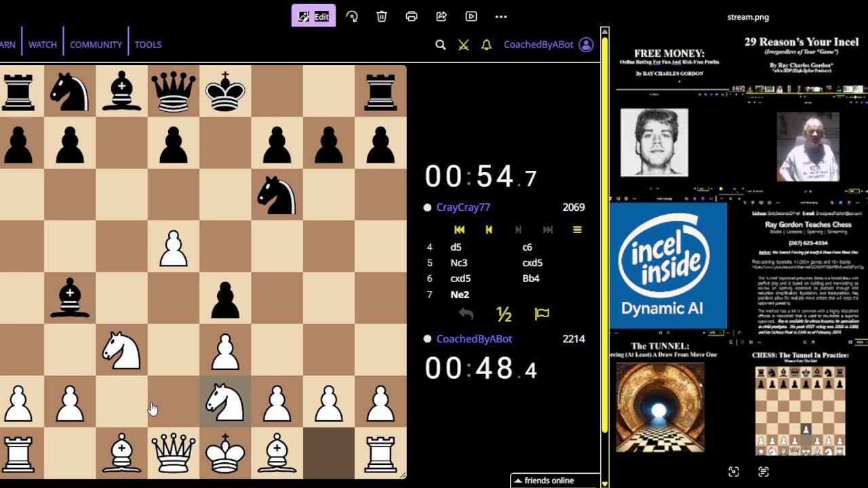Viewport: 868px width, 488px height.
Task: Click the rotate image icon
Action: coord(352,16)
